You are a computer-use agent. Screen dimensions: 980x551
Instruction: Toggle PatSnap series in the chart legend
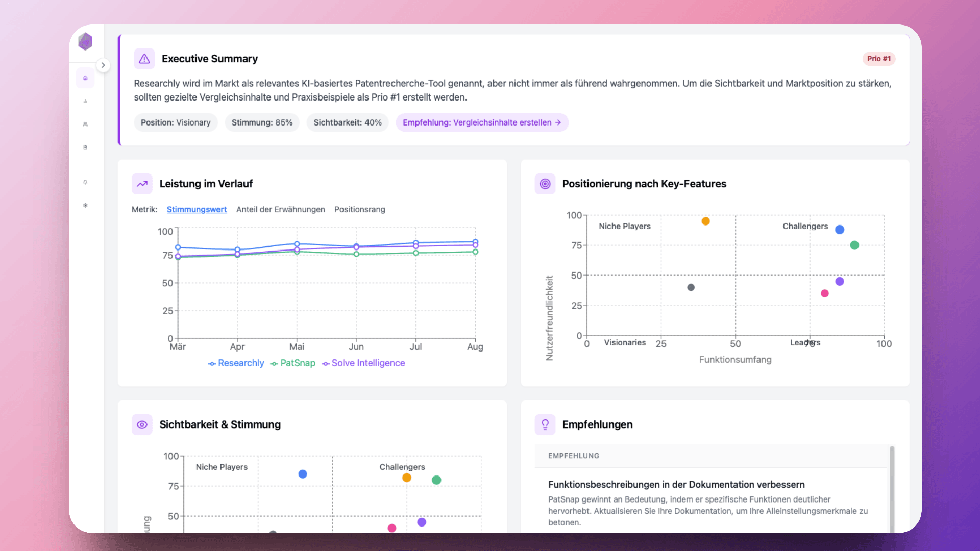pyautogui.click(x=292, y=363)
